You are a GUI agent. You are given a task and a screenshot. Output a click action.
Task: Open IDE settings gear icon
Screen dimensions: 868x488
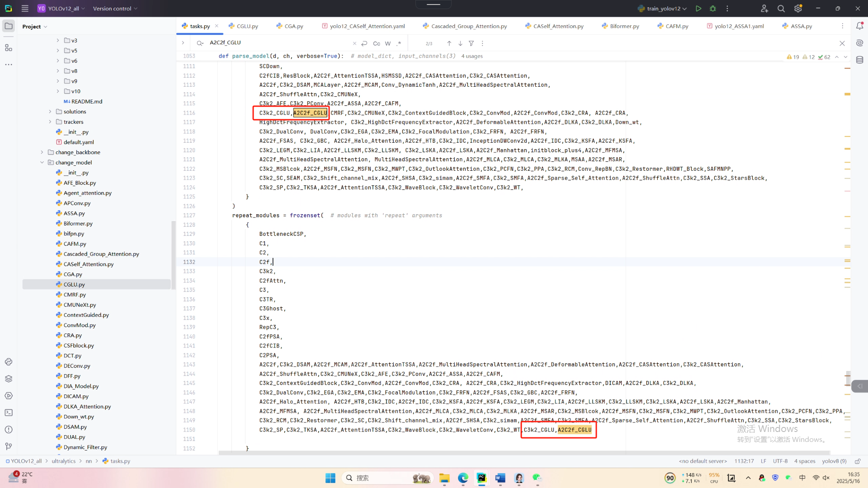click(x=798, y=9)
